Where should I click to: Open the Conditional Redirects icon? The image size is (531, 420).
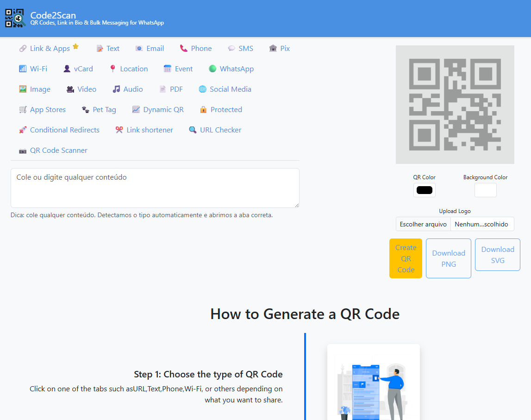pyautogui.click(x=22, y=130)
